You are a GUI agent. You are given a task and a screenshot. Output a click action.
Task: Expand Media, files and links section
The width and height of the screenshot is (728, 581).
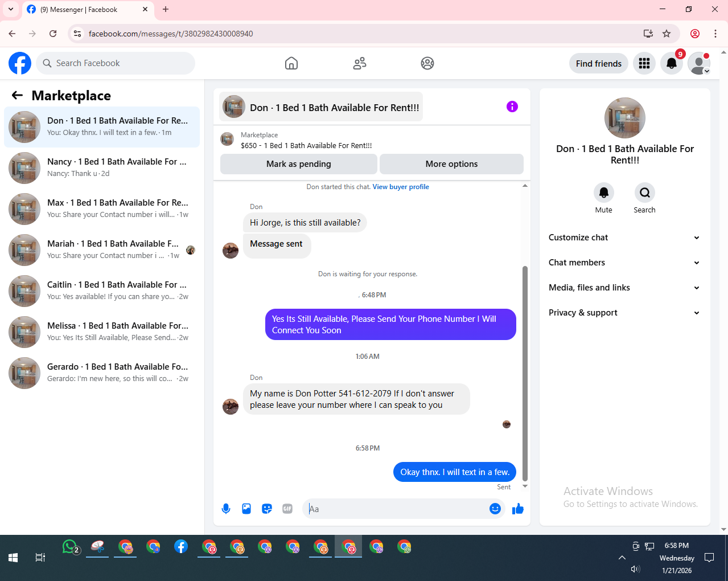click(624, 288)
